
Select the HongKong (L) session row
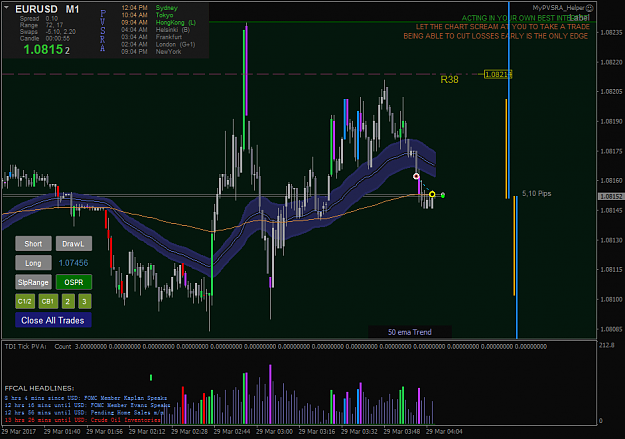click(x=159, y=22)
